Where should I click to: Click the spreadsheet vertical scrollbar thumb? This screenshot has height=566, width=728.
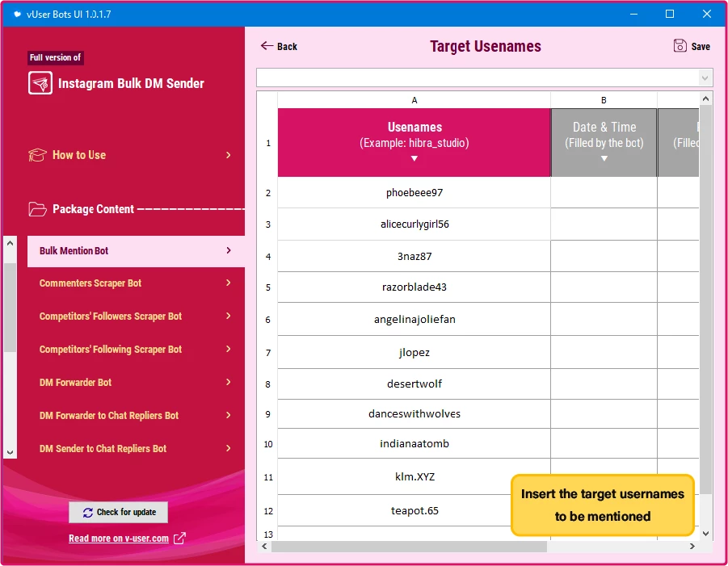coord(705,300)
